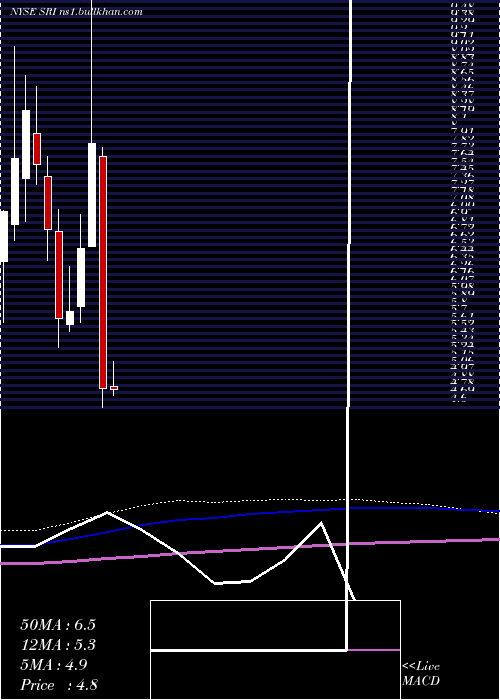Viewport: 500px width, 700px height.
Task: Click the Price : 4.8 value
Action: (x=59, y=685)
